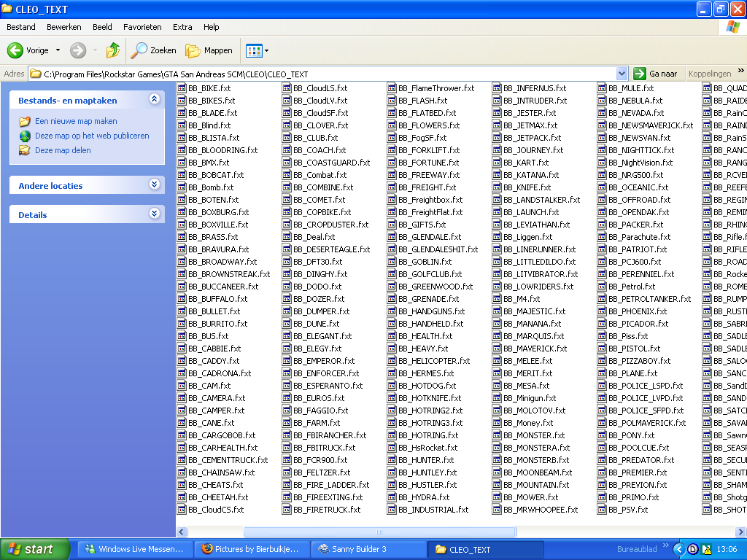Open the views dropdown arrow

[266, 50]
